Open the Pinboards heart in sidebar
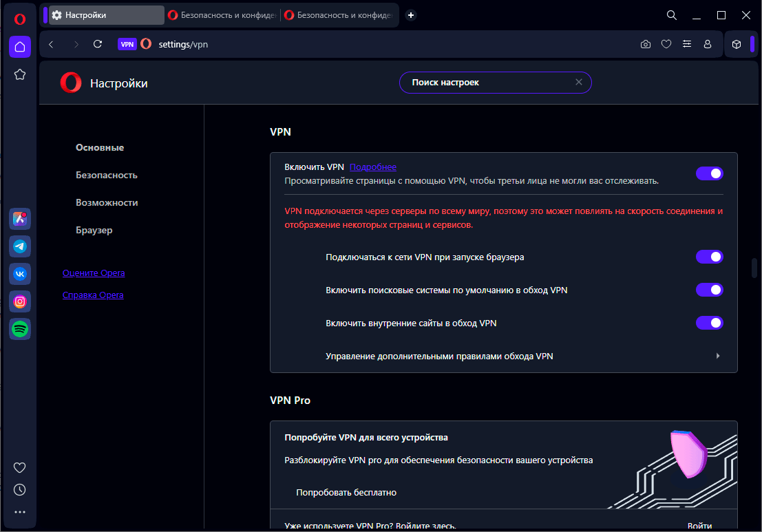This screenshot has height=532, width=762. [19, 467]
